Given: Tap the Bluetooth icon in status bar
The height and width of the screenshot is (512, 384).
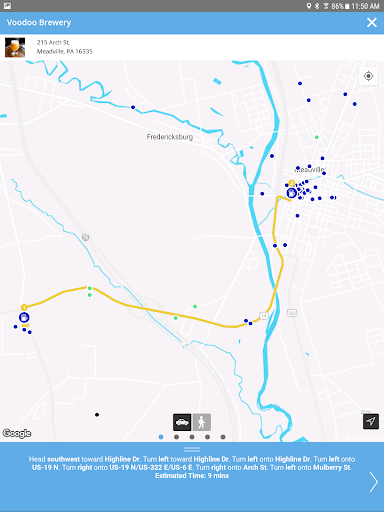Looking at the screenshot, I should 317,6.
